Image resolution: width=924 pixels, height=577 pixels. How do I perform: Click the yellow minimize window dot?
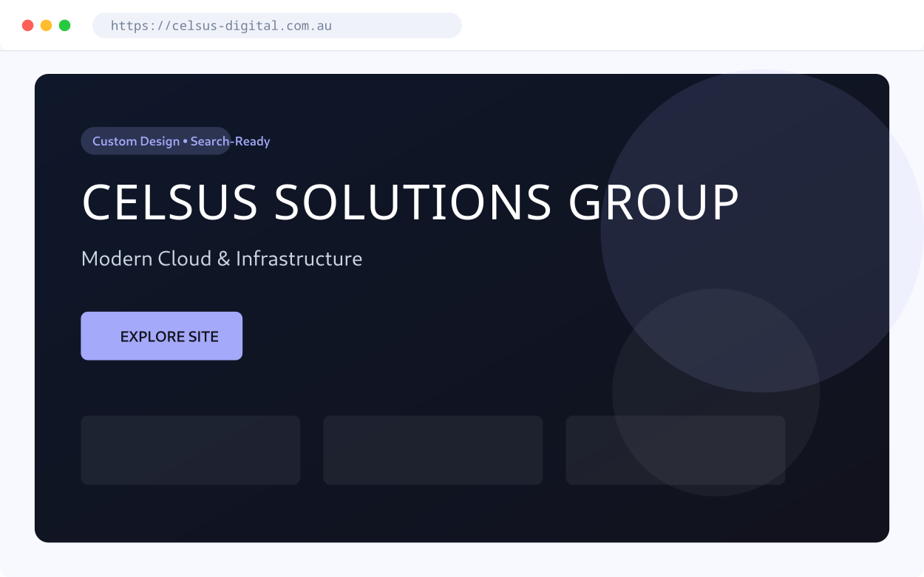47,25
